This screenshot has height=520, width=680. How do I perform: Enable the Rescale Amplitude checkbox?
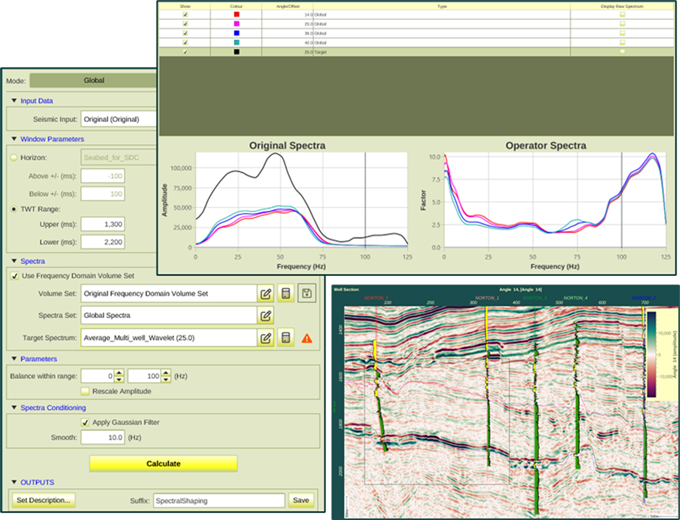click(x=84, y=391)
